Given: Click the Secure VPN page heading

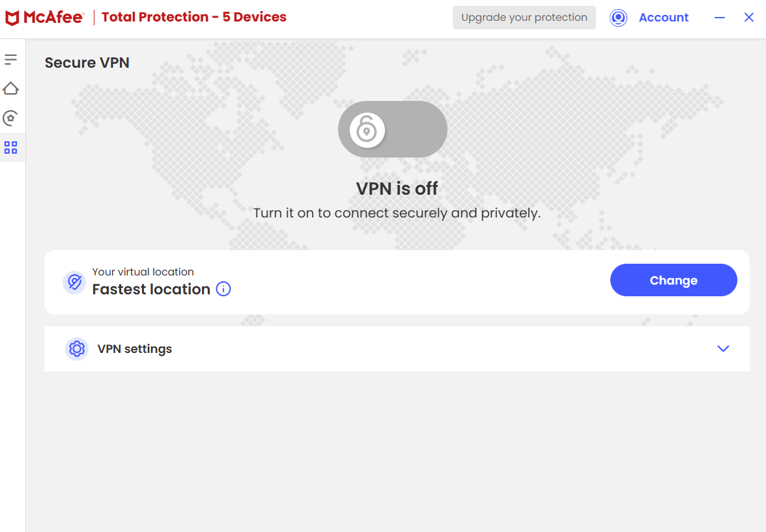Looking at the screenshot, I should 87,63.
